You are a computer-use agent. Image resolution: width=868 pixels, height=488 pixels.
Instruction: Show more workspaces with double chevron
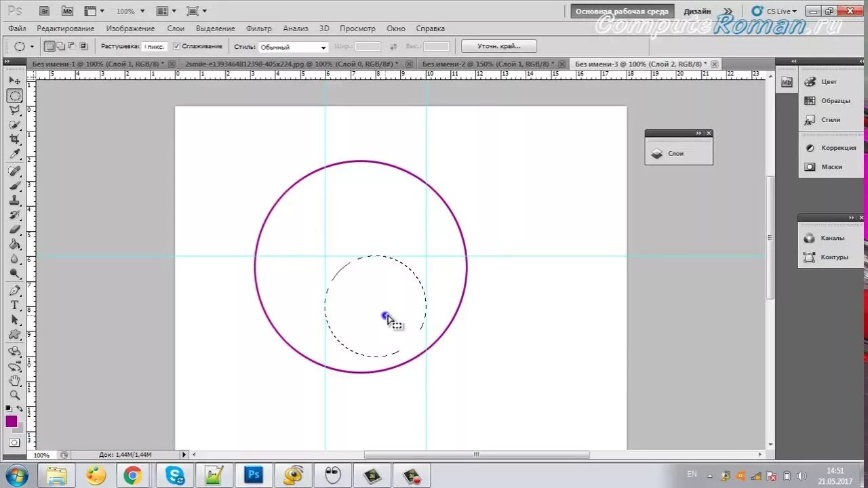[728, 12]
